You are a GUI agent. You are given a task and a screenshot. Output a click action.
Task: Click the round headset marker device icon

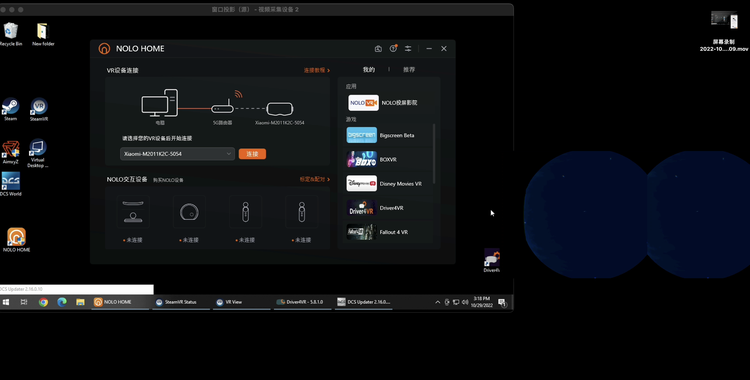(x=189, y=212)
